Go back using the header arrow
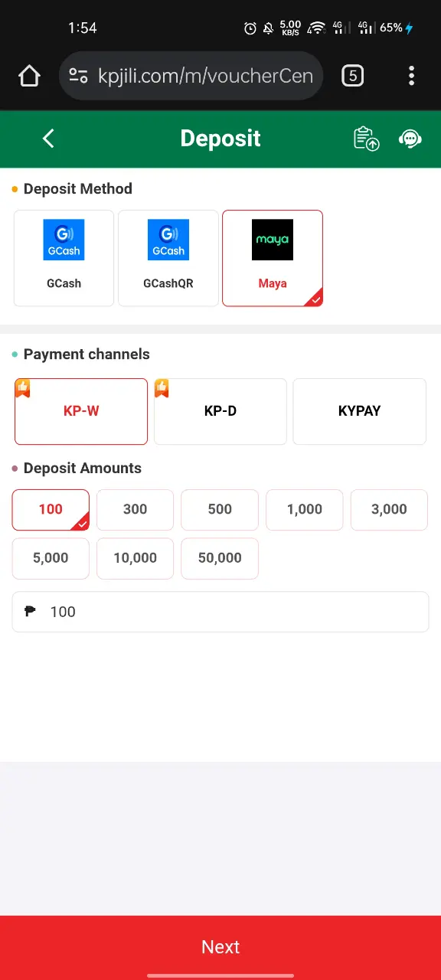Screen dimensions: 441x980 48,139
